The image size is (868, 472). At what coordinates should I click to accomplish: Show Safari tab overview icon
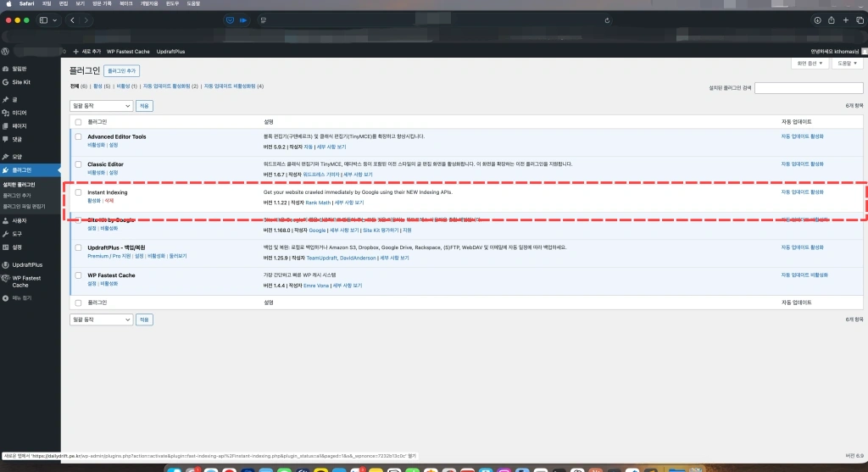860,19
